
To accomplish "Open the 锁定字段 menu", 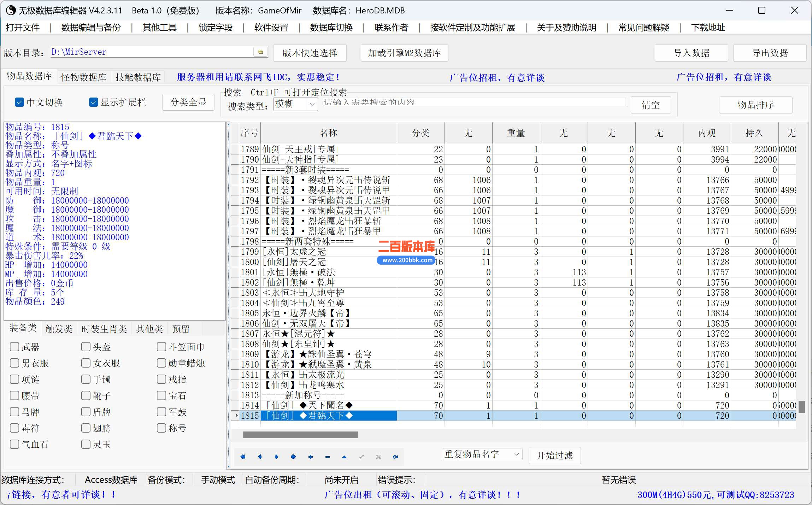I will (x=216, y=27).
